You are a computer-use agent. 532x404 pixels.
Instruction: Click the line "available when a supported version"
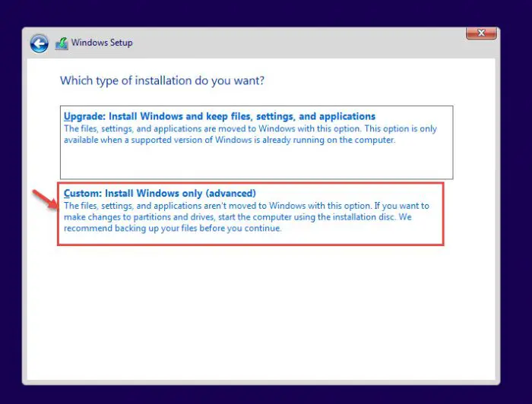(x=230, y=140)
